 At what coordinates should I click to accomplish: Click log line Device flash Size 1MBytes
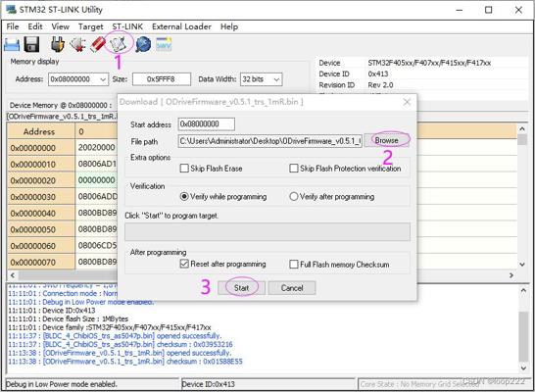pyautogui.click(x=69, y=318)
